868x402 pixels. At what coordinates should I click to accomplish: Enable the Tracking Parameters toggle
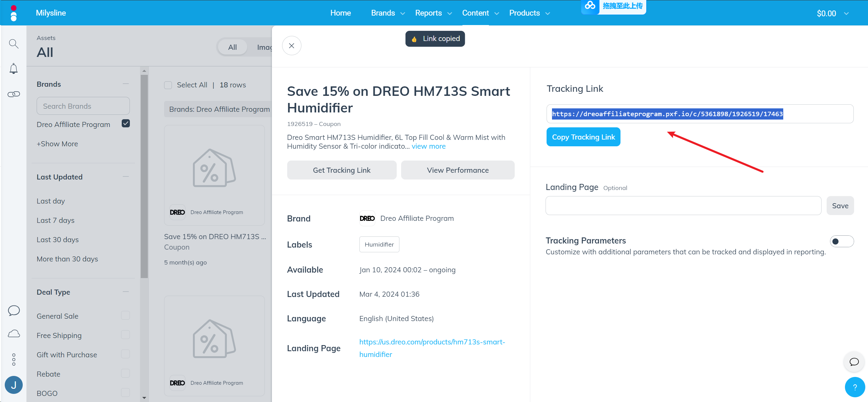tap(842, 241)
